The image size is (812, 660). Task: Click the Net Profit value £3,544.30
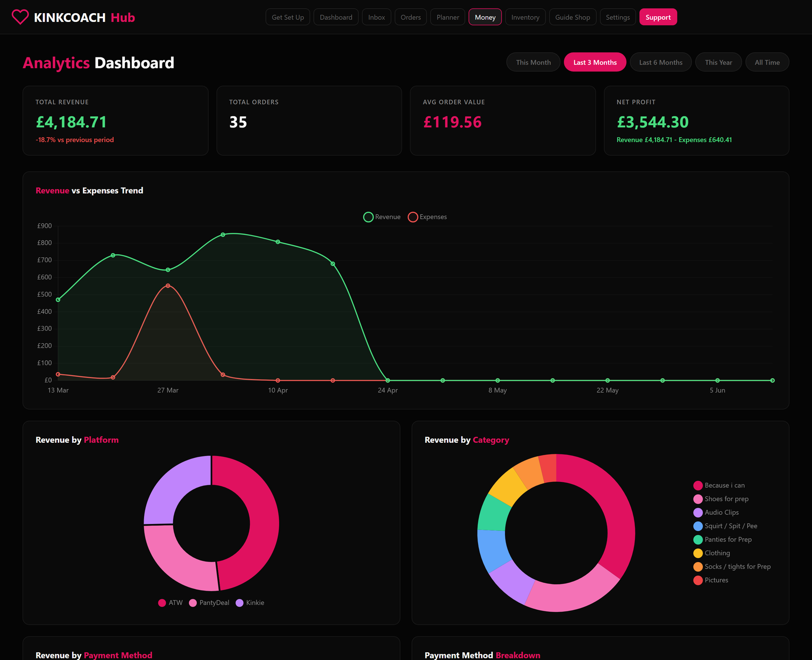[x=653, y=122]
